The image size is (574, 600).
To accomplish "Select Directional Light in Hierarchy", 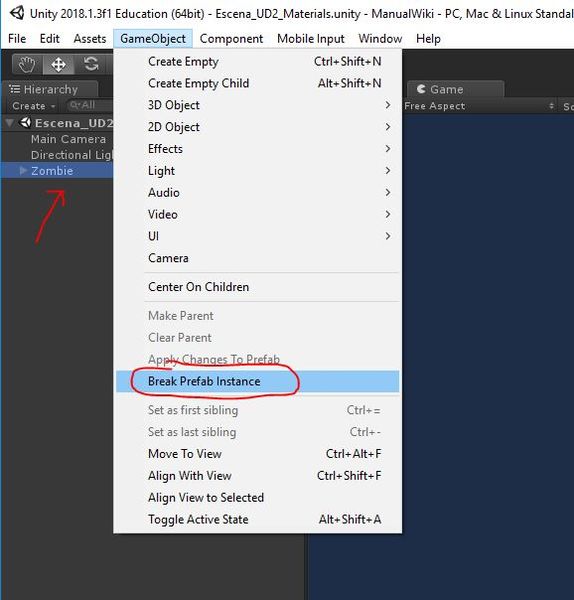I will [x=57, y=155].
